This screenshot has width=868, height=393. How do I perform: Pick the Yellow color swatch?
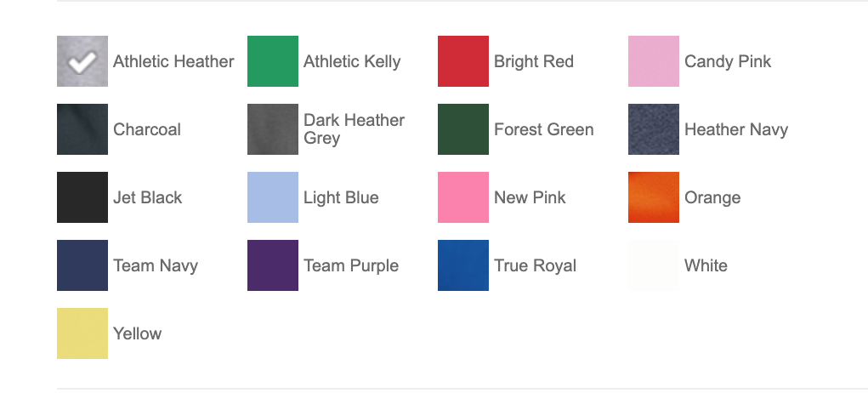click(x=82, y=333)
